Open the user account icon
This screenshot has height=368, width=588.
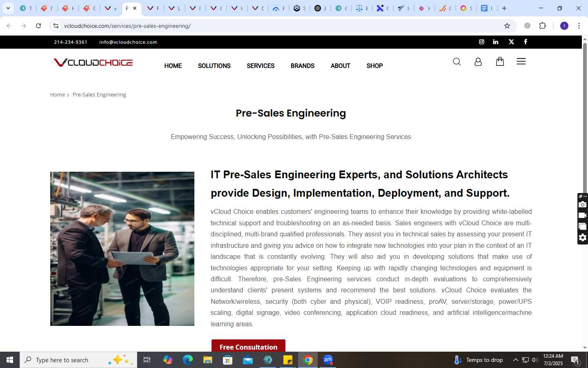[x=478, y=62]
